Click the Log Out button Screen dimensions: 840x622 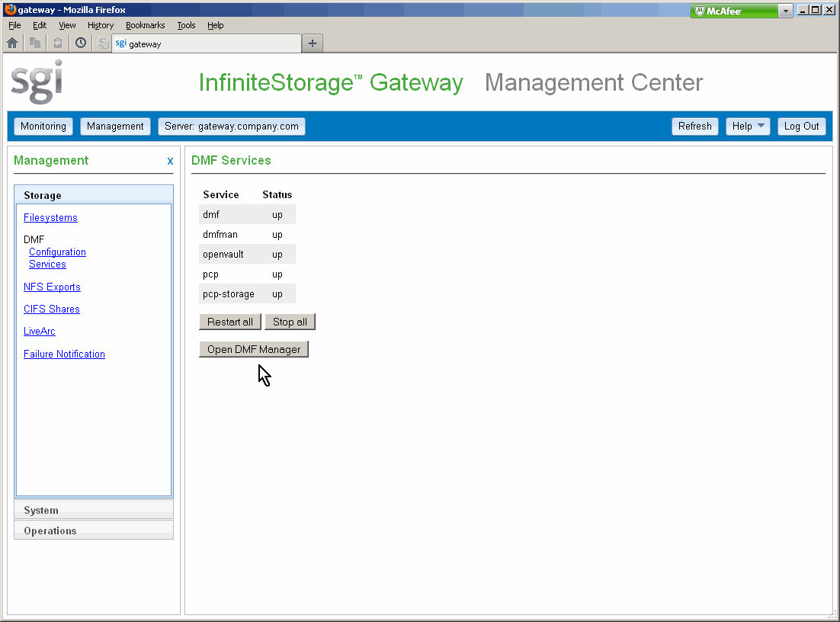[x=801, y=127]
